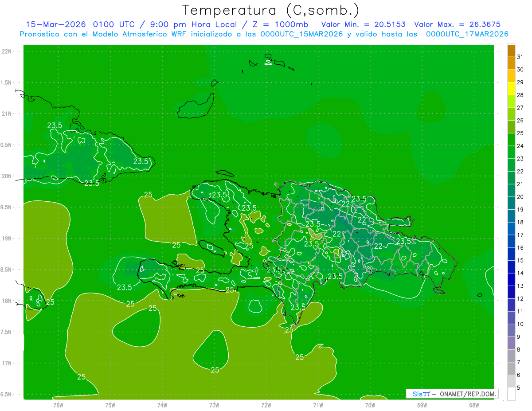Click the 17N latitude axis label
Viewport: 532px width, 411px height.
click(x=7, y=363)
